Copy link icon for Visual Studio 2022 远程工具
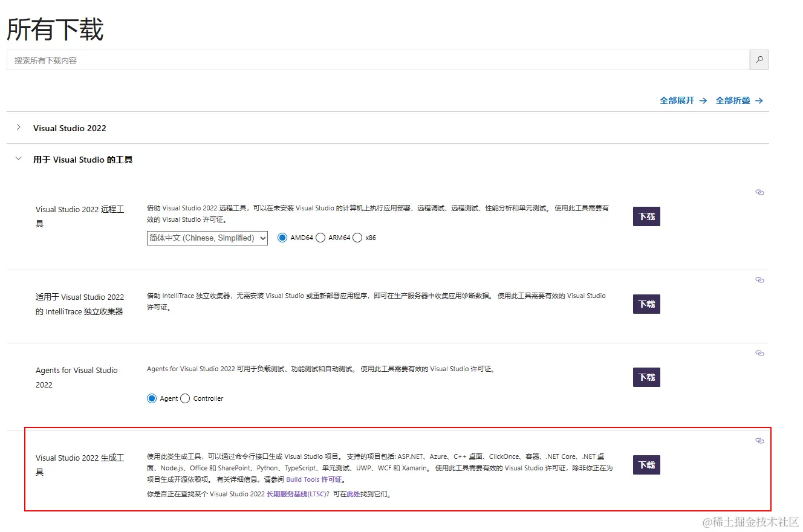The image size is (803, 532). click(760, 192)
